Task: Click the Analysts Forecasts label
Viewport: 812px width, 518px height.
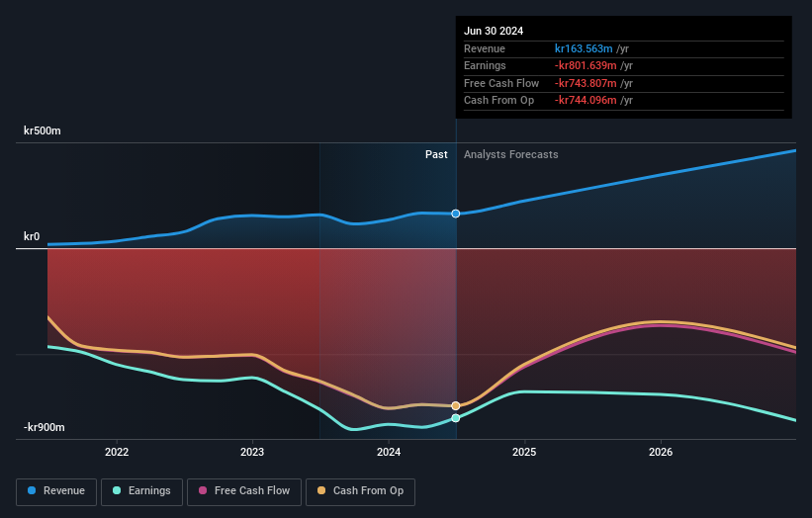Action: (x=511, y=155)
